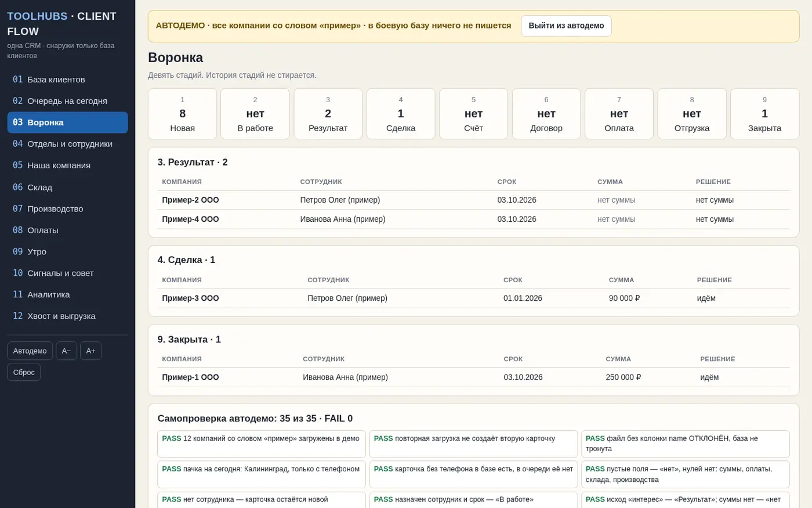
Task: Click the PASS check about 12 компаний
Action: tap(262, 444)
